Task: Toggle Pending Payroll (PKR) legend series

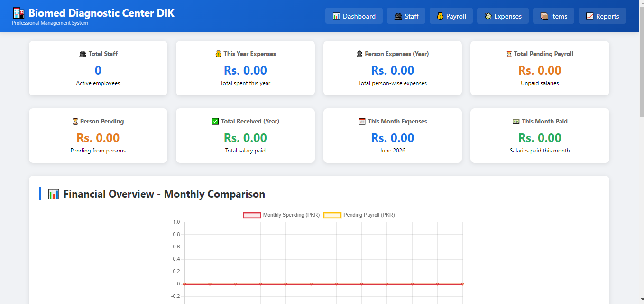Action: tap(359, 215)
